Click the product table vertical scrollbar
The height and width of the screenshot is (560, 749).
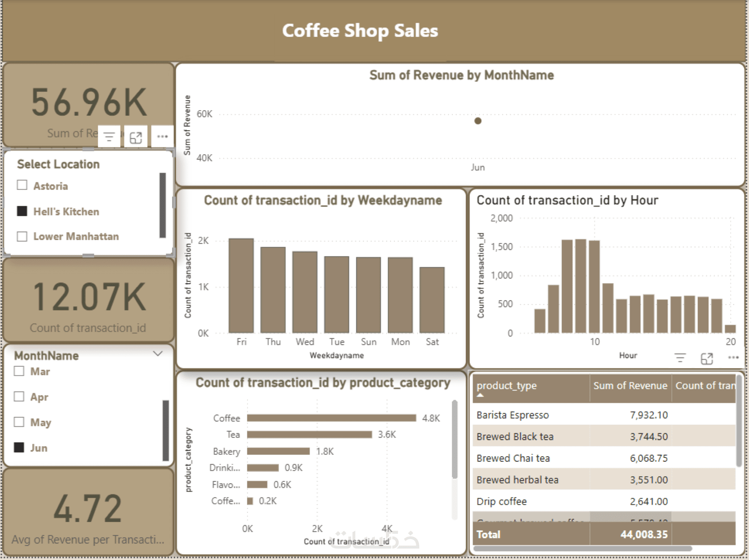[x=739, y=420]
